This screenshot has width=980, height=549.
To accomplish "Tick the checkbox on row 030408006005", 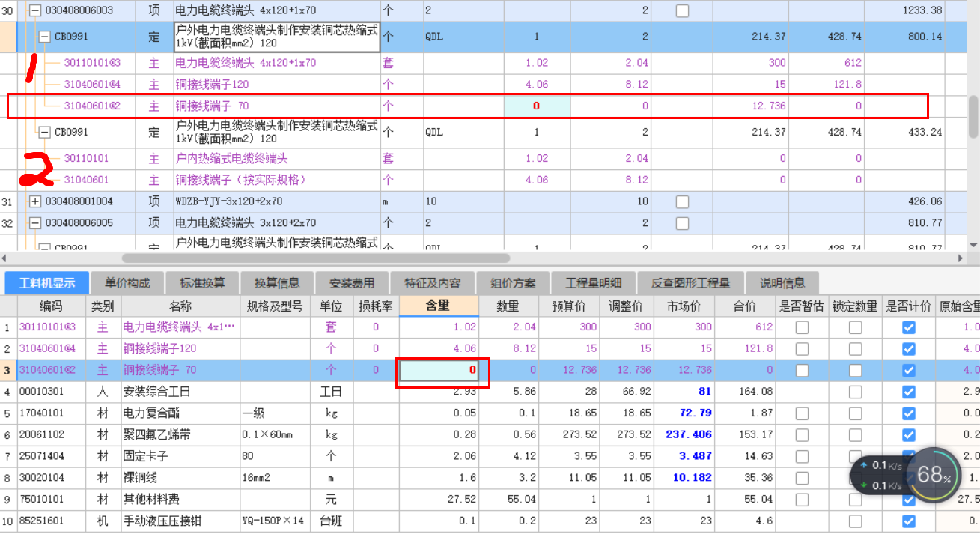I will pyautogui.click(x=681, y=223).
